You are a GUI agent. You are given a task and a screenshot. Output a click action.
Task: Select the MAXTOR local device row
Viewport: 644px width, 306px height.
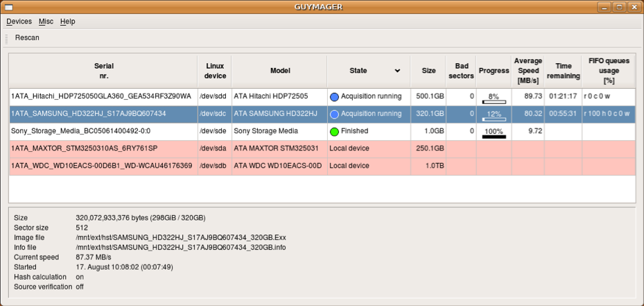pyautogui.click(x=103, y=148)
